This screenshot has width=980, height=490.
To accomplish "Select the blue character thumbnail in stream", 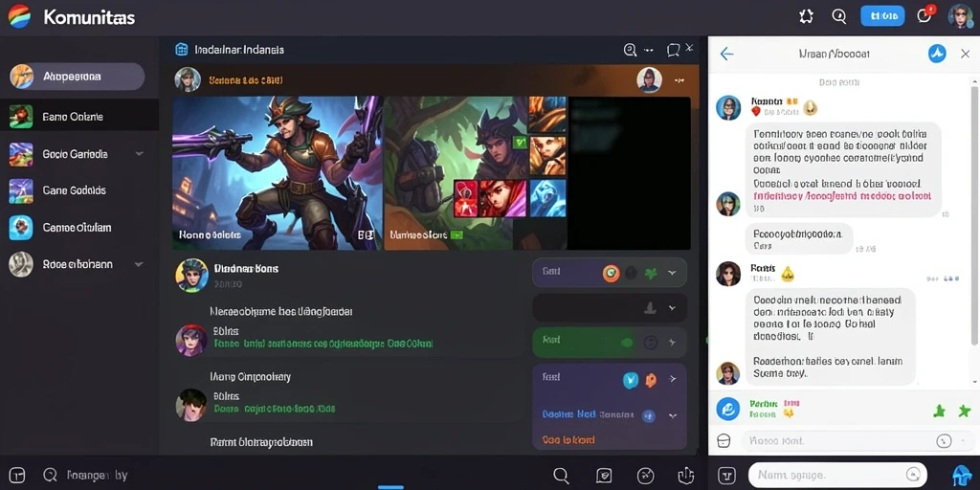I will (x=548, y=198).
